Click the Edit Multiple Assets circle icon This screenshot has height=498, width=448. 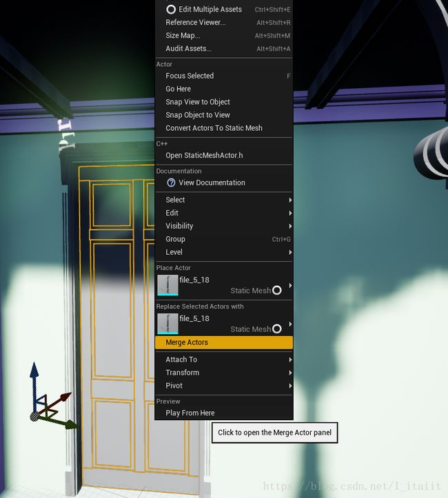(171, 10)
